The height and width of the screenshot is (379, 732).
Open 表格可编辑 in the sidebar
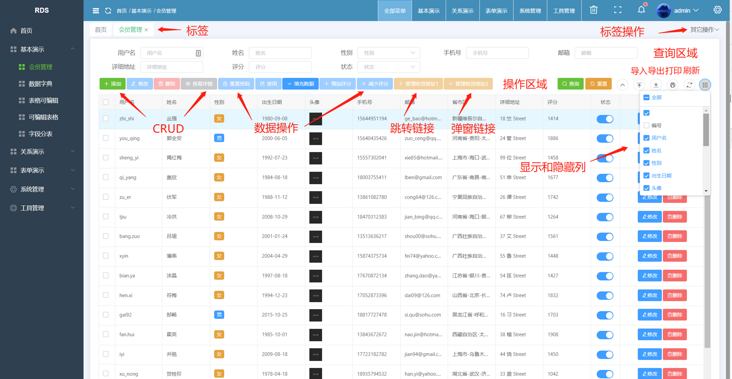click(x=42, y=100)
